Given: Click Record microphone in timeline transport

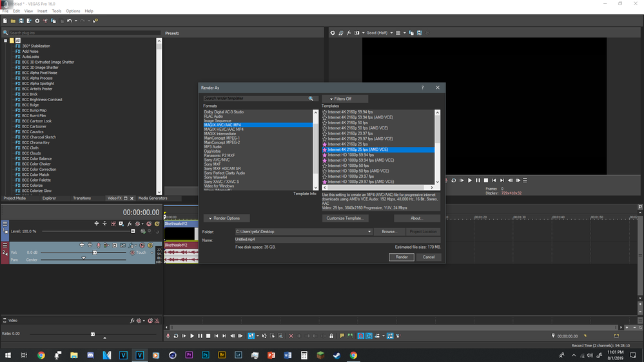Looking at the screenshot, I should 168,336.
